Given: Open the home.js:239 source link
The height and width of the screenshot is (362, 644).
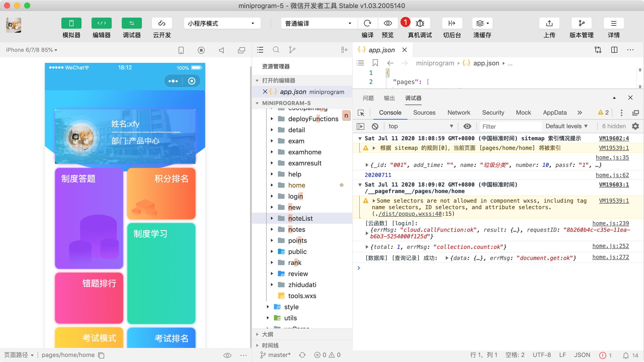Looking at the screenshot, I should pyautogui.click(x=611, y=223).
